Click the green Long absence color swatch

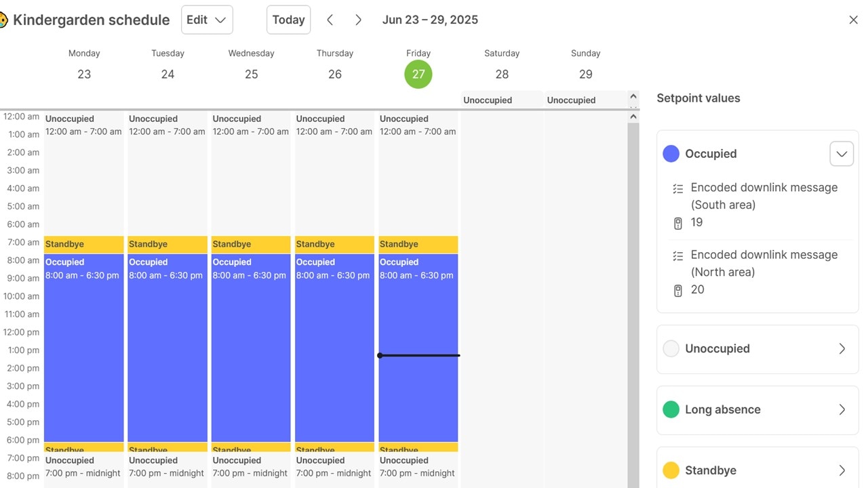point(671,409)
